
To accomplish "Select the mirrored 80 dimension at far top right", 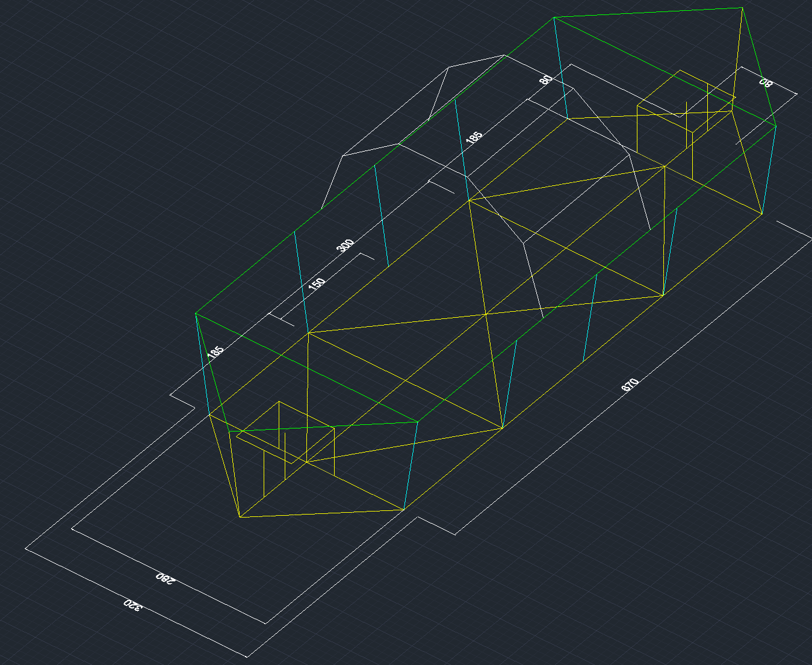I will pos(765,82).
